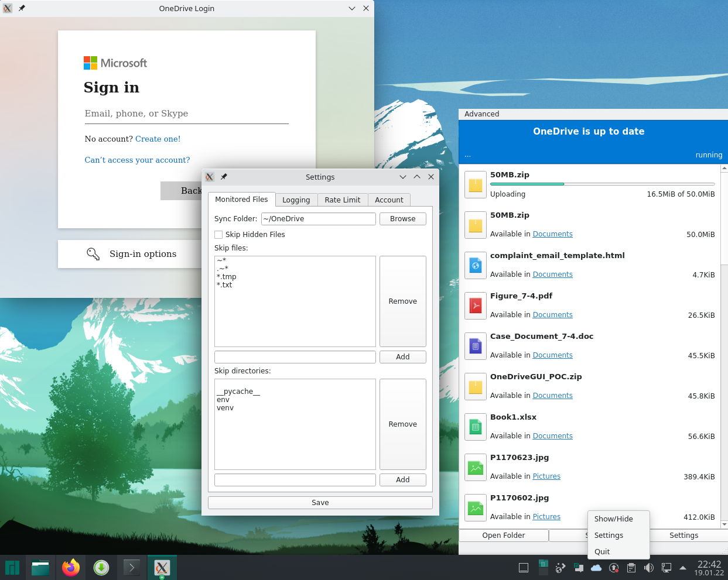Click the key icon beside Sign-in options
The height and width of the screenshot is (580, 728).
pos(93,253)
